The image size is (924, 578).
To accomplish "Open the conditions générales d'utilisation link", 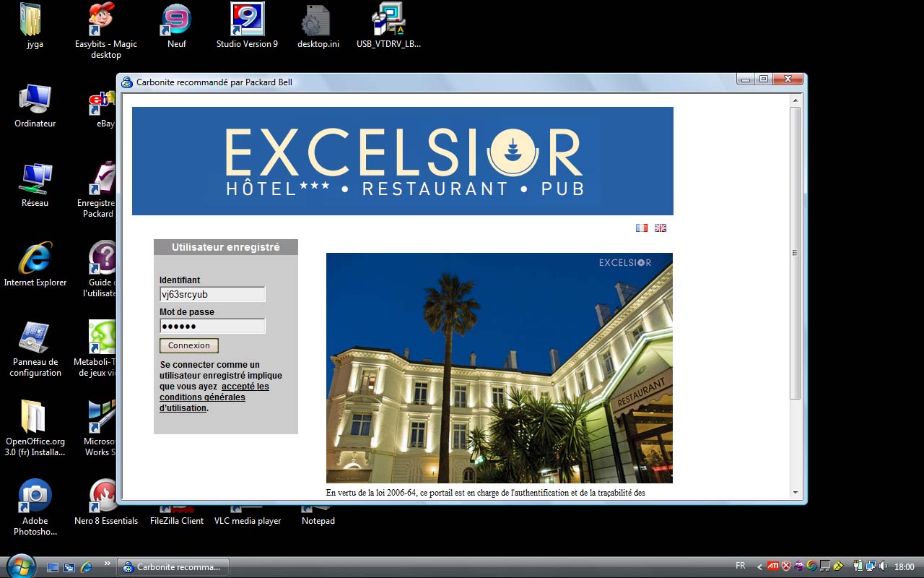I will (214, 397).
